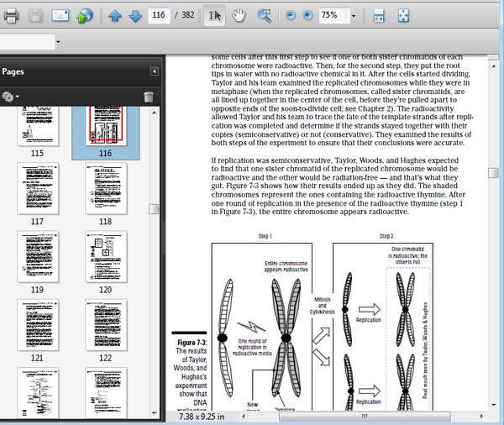Click the Fit Width scrolling icon
Viewport: 504px width, 425px height.
pyautogui.click(x=379, y=16)
